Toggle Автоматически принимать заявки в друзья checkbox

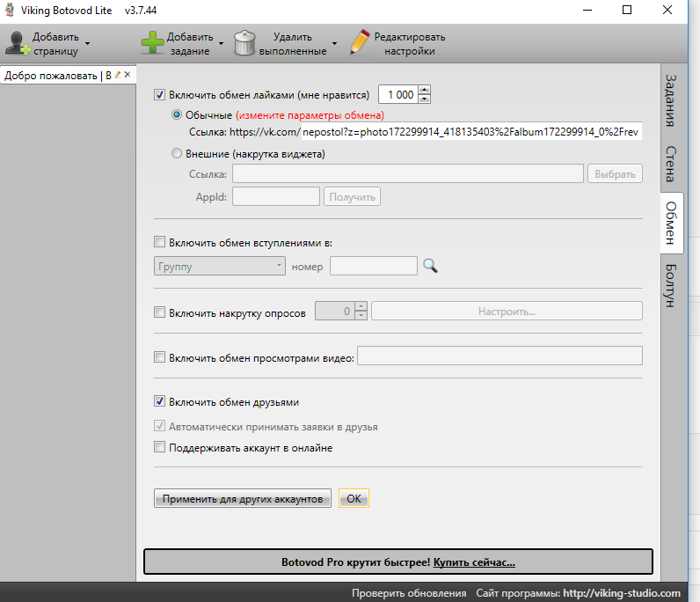[159, 426]
